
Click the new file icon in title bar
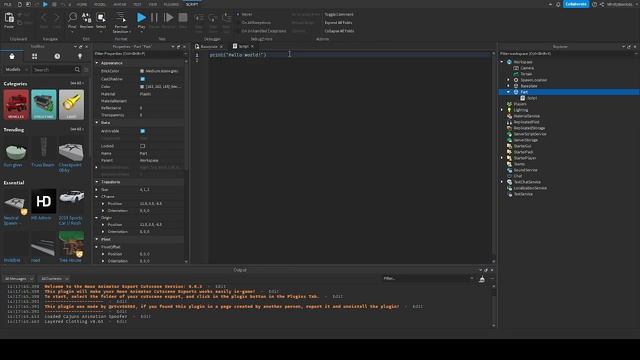[19, 4]
